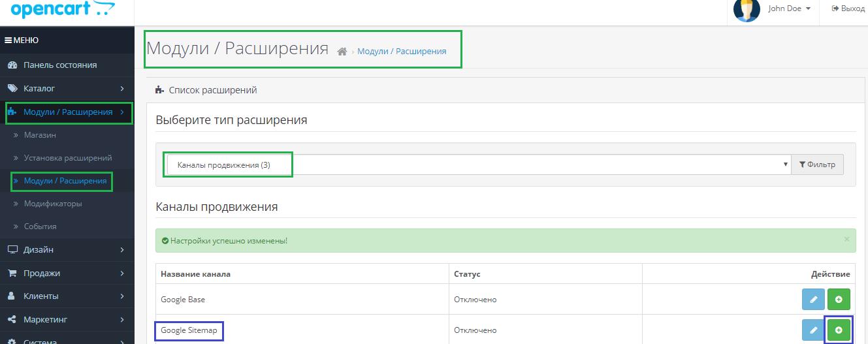
Task: Click the Название канала column header
Action: (195, 274)
